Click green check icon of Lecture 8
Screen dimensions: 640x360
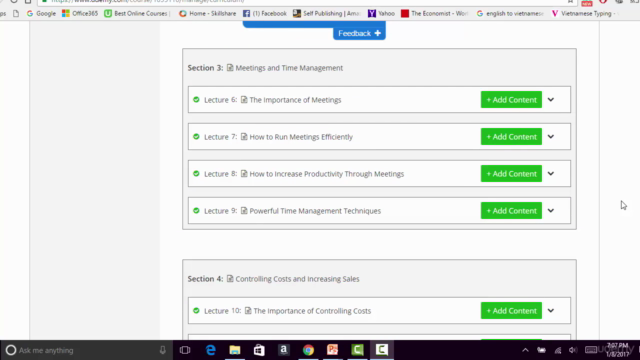pyautogui.click(x=196, y=173)
